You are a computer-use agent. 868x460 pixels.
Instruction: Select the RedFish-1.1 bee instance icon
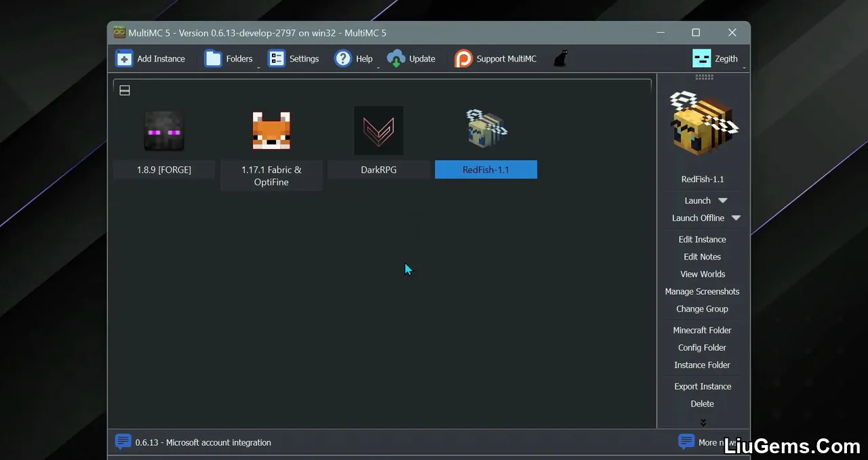486,130
